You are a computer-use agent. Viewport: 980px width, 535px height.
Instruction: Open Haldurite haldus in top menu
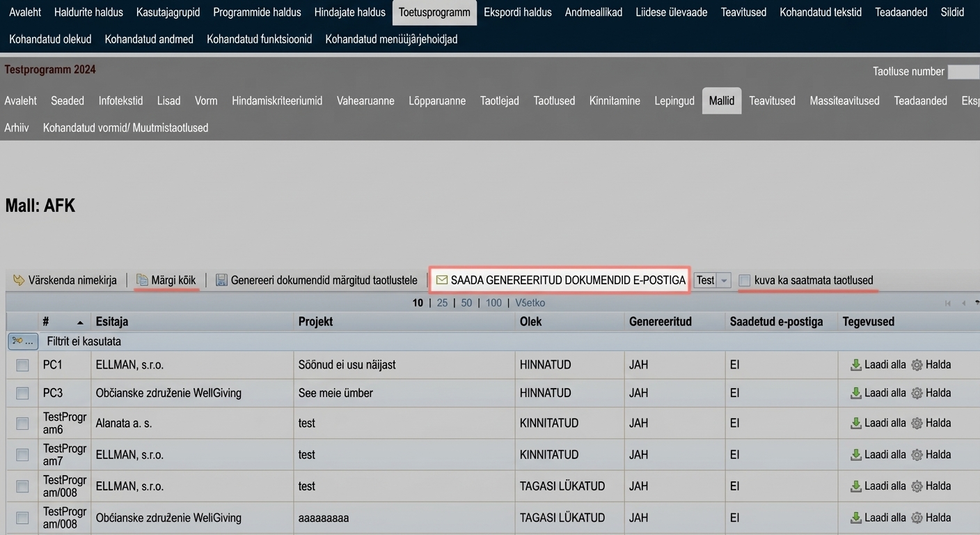[88, 12]
